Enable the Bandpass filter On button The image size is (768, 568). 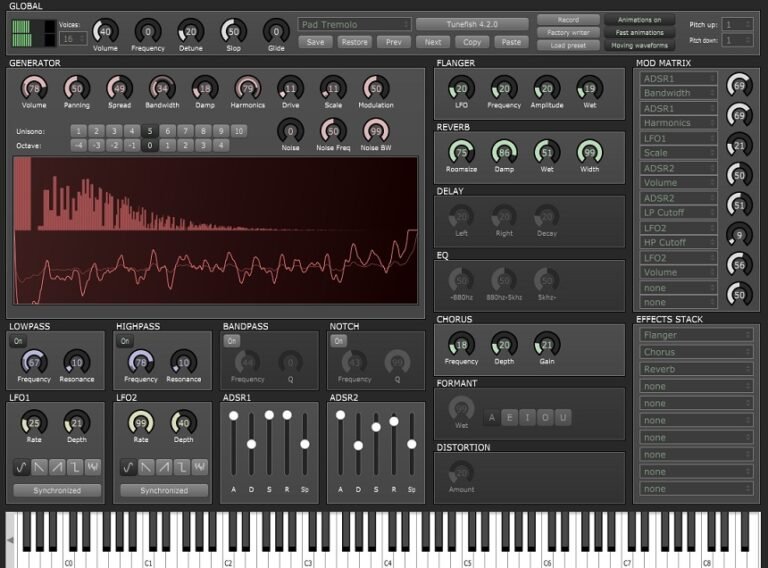click(232, 341)
